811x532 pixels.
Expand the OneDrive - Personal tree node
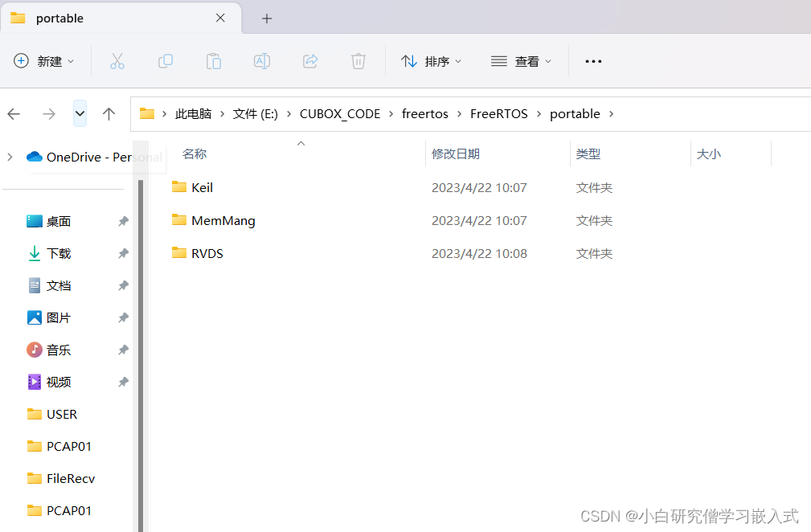(x=10, y=157)
